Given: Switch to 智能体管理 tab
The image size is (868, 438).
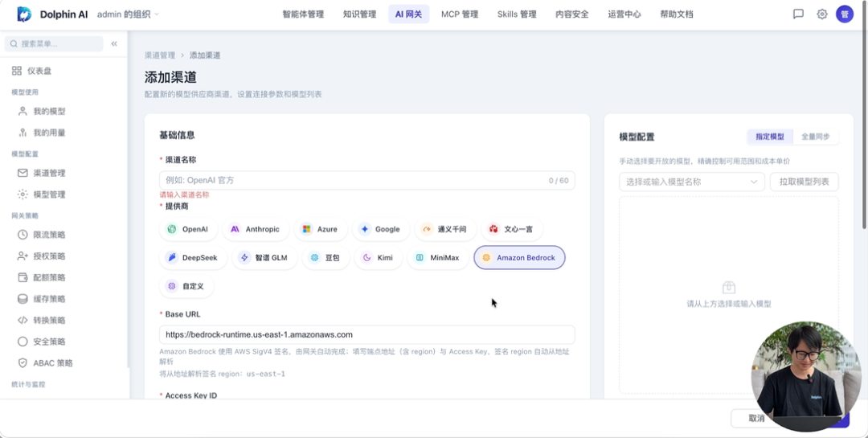Looking at the screenshot, I should click(x=303, y=14).
